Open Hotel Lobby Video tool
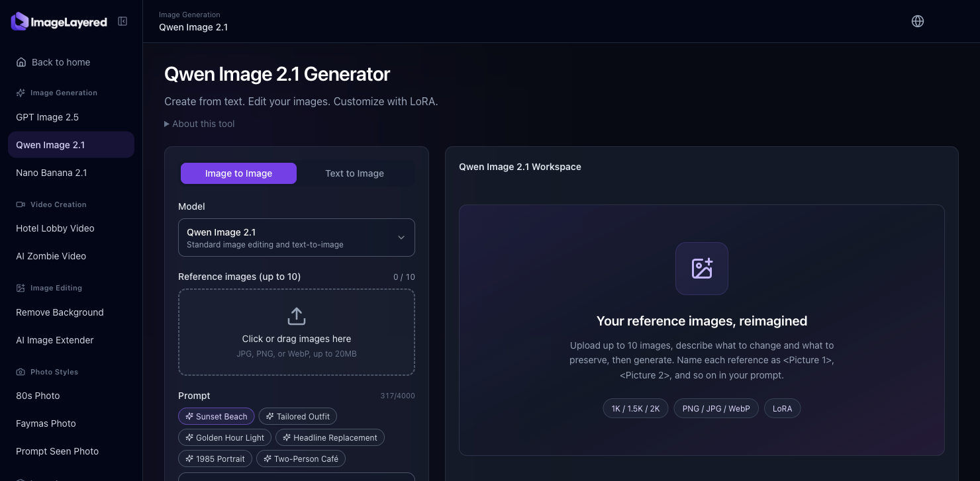The width and height of the screenshot is (980, 481). (71, 228)
